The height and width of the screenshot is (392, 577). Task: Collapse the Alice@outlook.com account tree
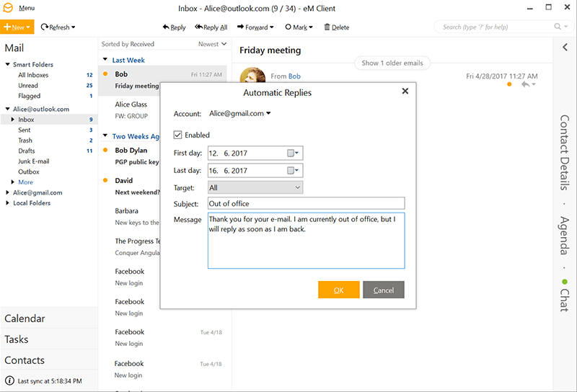coord(7,109)
